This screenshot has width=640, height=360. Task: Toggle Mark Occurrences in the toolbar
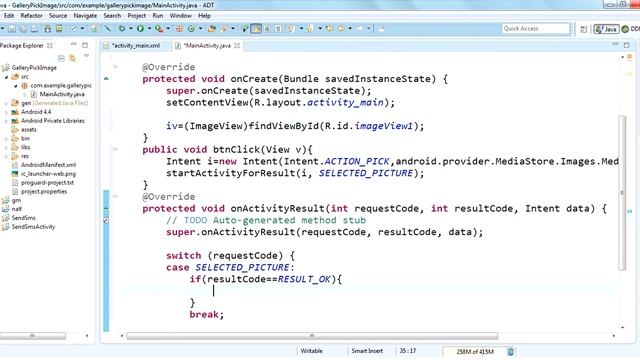[256, 29]
